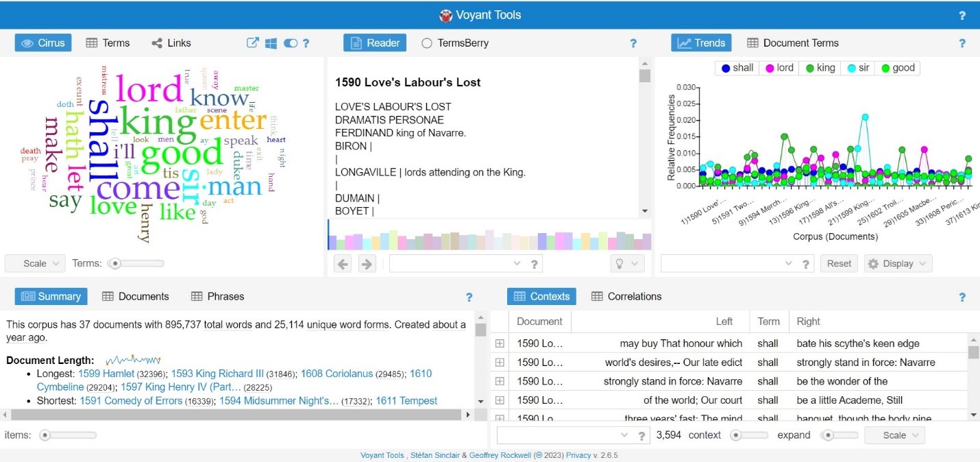980x462 pixels.
Task: Click the help icon in Summary panel header
Action: tap(469, 297)
